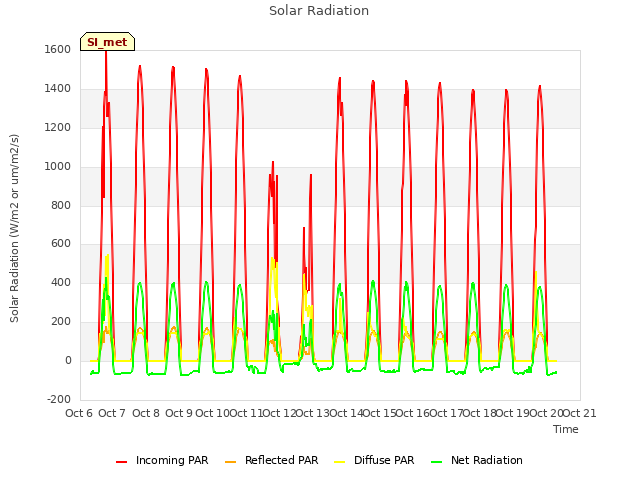Click the green Net Radiation legend swatch
This screenshot has width=640, height=480.
coord(437,462)
